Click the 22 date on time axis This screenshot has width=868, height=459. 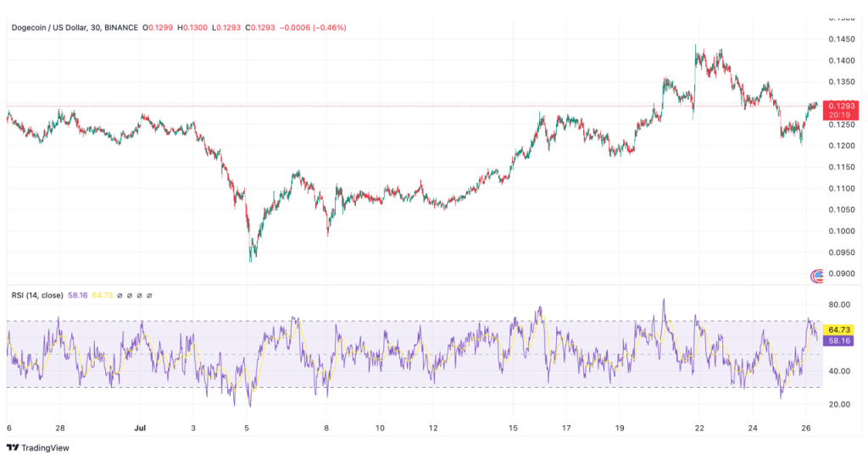699,428
